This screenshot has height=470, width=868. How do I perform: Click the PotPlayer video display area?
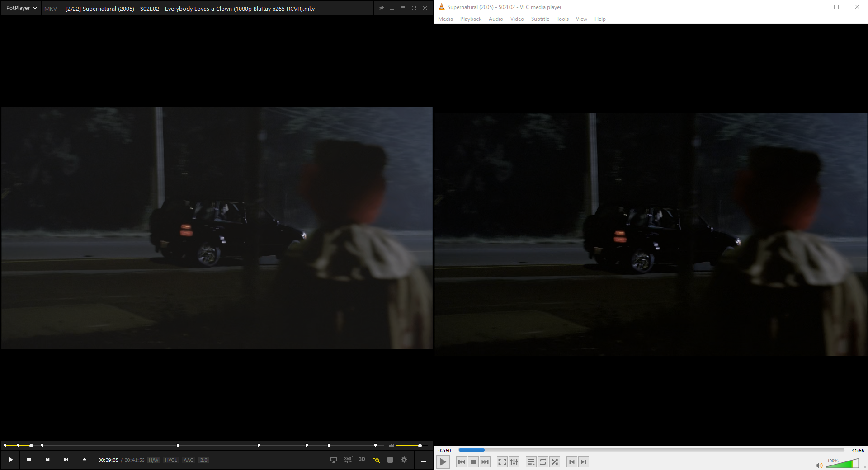(217, 228)
